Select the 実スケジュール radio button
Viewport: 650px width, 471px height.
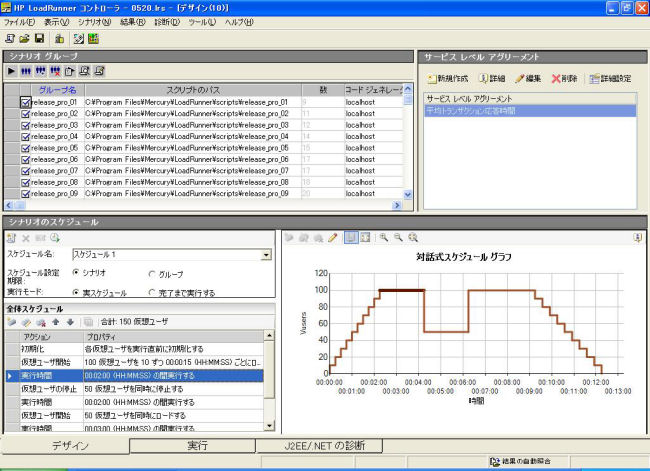(x=75, y=292)
